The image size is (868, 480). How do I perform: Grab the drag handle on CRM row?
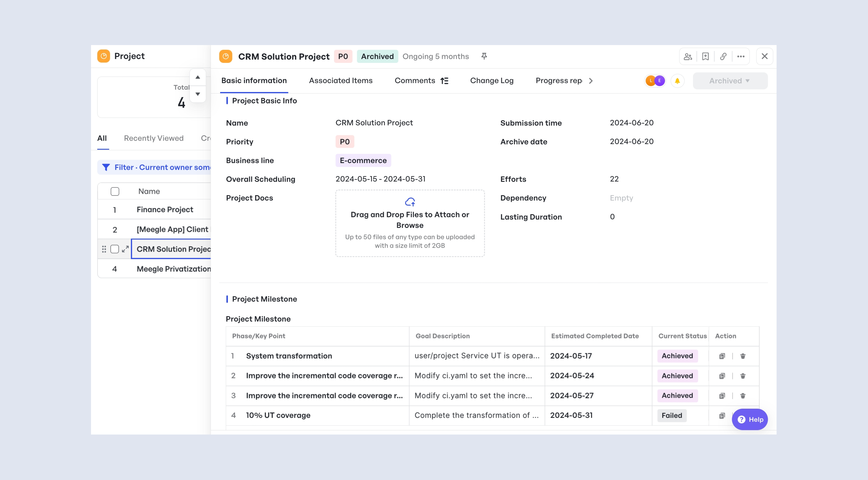(x=104, y=249)
